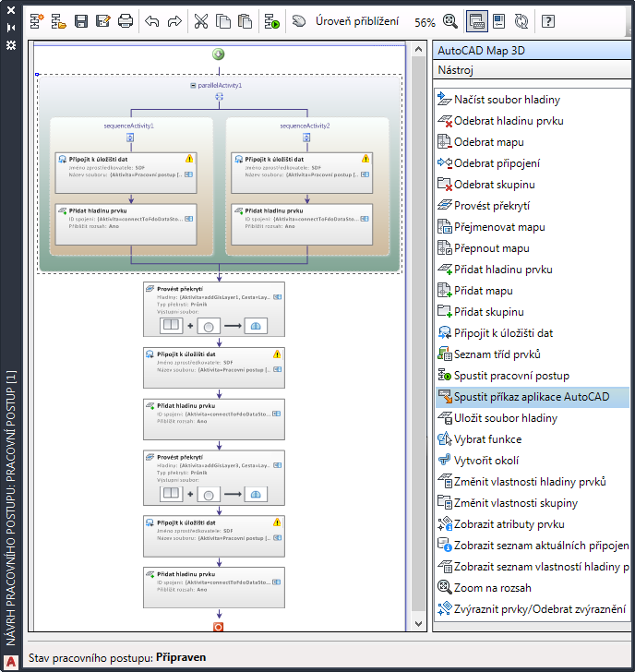
Task: Open connection ID binding in sequenceActivity2 add layer
Action: coord(365,219)
